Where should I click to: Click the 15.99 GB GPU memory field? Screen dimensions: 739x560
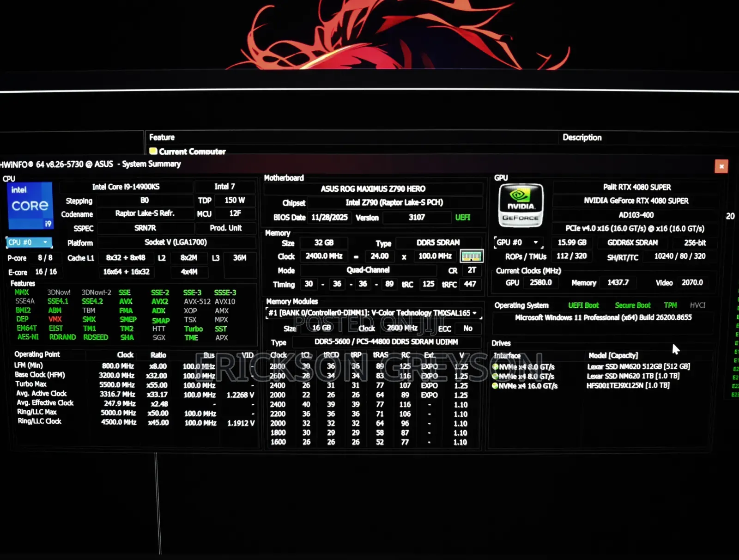(572, 243)
